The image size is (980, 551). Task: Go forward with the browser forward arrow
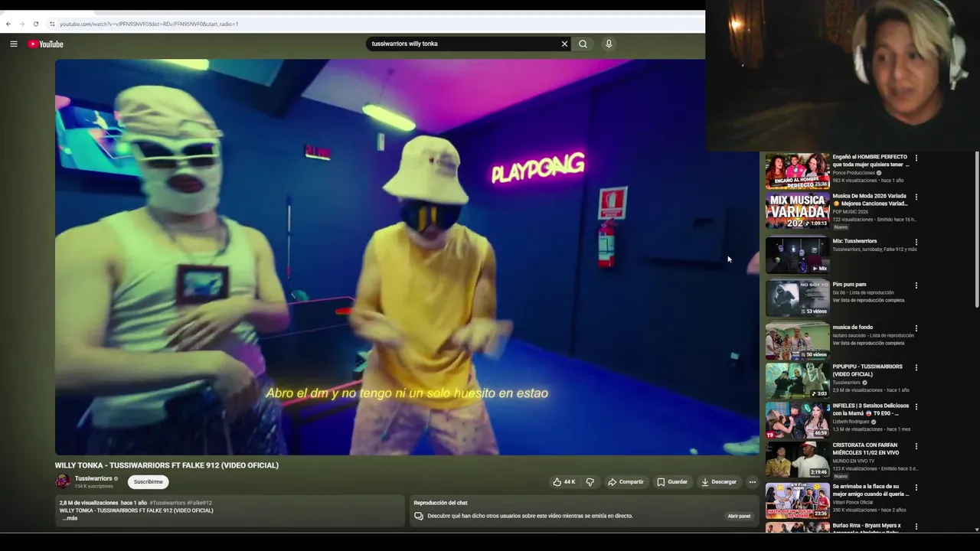[21, 24]
